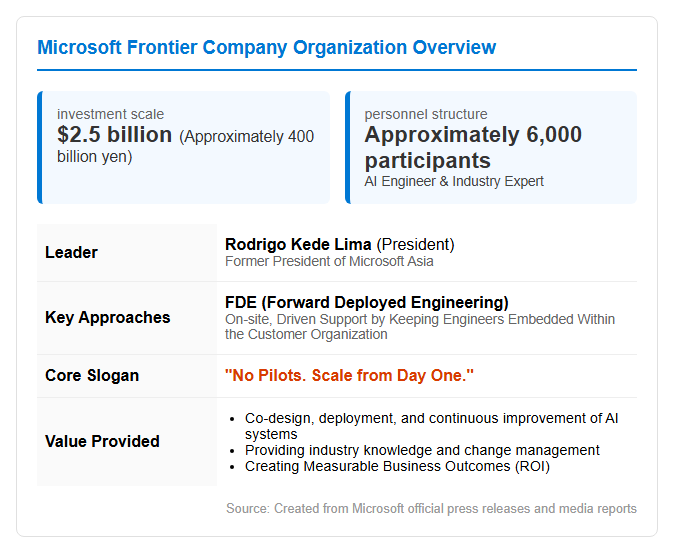Select the investment scale label
The height and width of the screenshot is (553, 674).
110,114
